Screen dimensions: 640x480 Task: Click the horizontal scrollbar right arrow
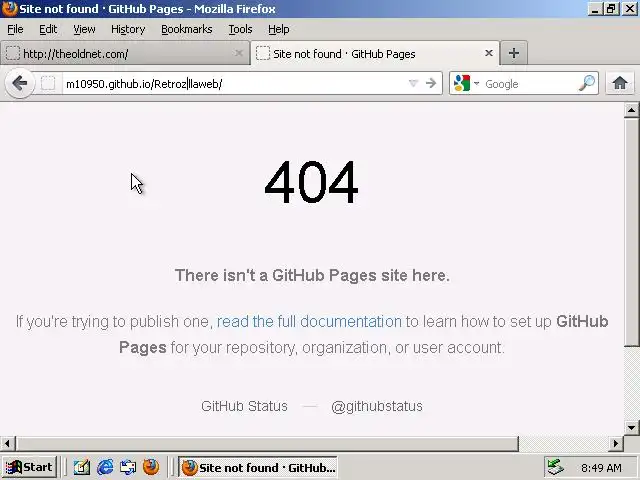pyautogui.click(x=616, y=443)
